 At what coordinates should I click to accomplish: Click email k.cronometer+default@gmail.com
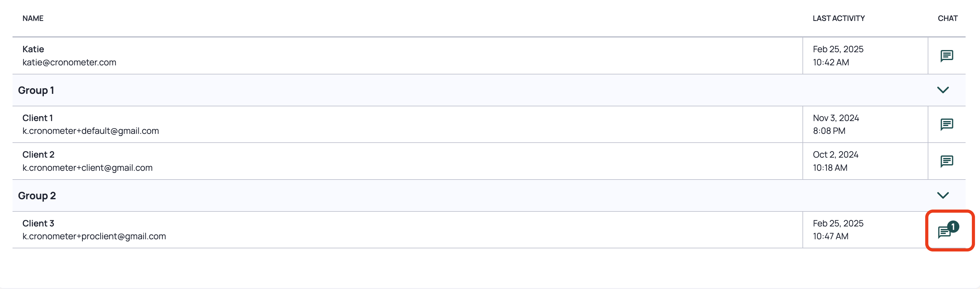tap(90, 131)
